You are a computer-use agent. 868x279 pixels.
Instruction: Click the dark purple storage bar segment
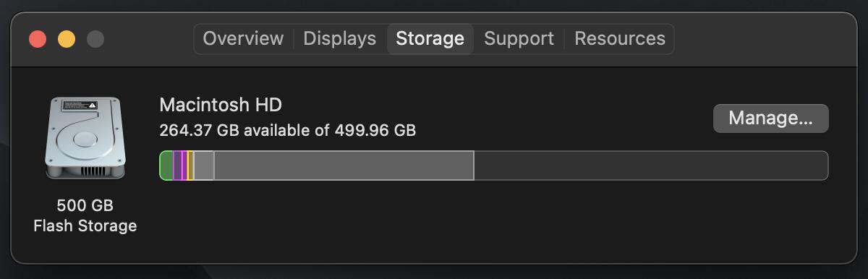click(177, 166)
